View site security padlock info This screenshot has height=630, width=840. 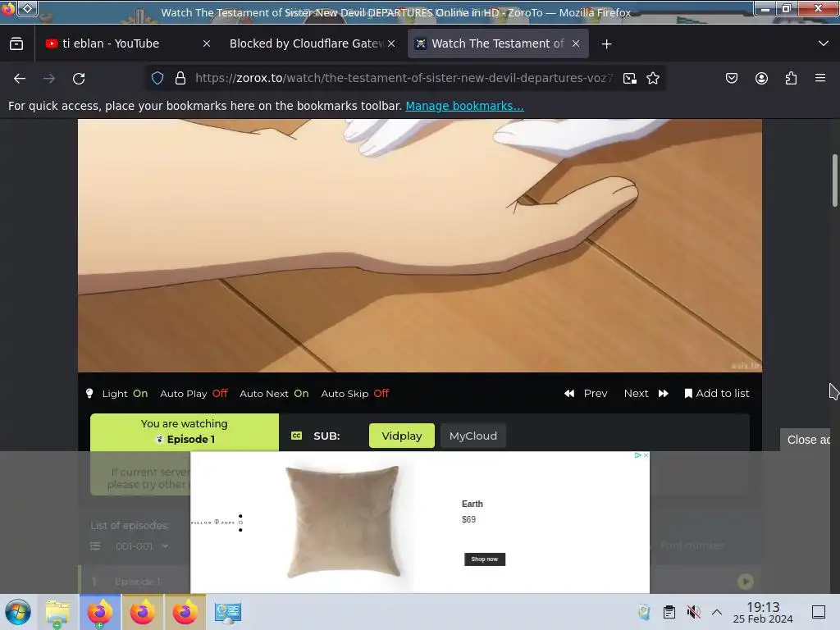pos(180,78)
